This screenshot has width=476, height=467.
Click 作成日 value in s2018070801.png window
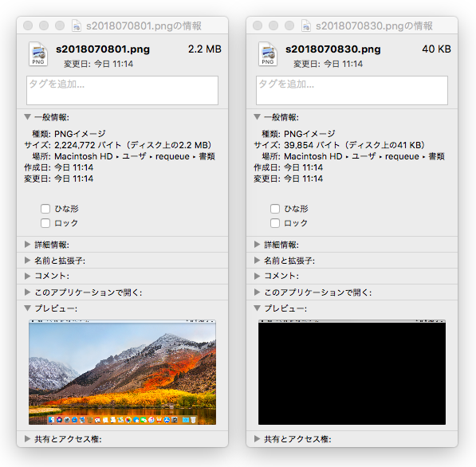(x=74, y=167)
